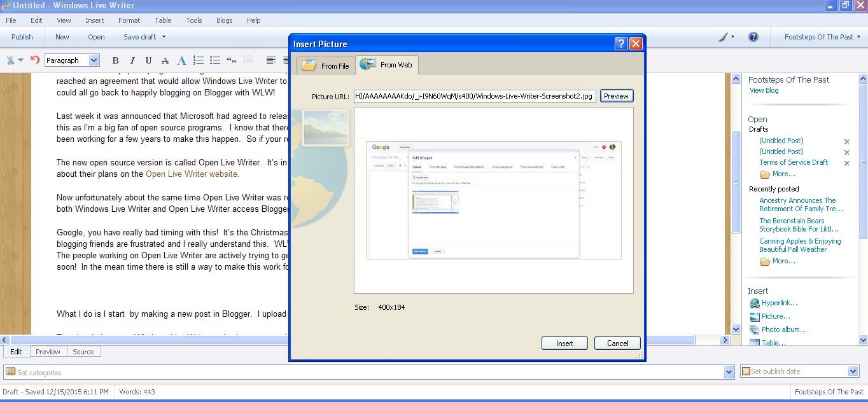Click the Preview button beside Picture URL

(x=616, y=96)
